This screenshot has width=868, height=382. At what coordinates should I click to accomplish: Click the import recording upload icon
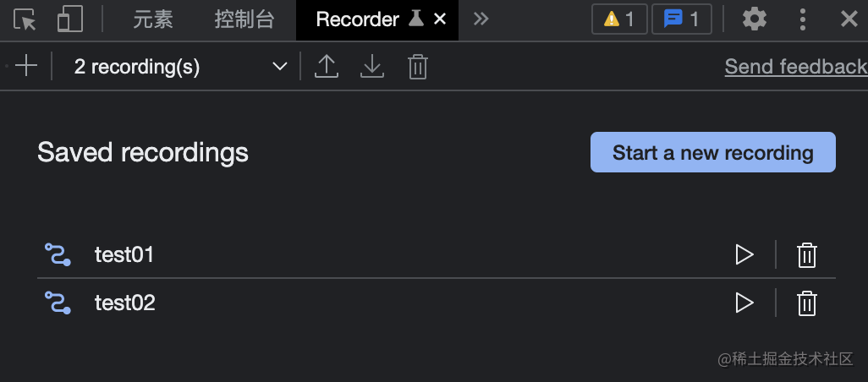[x=327, y=67]
